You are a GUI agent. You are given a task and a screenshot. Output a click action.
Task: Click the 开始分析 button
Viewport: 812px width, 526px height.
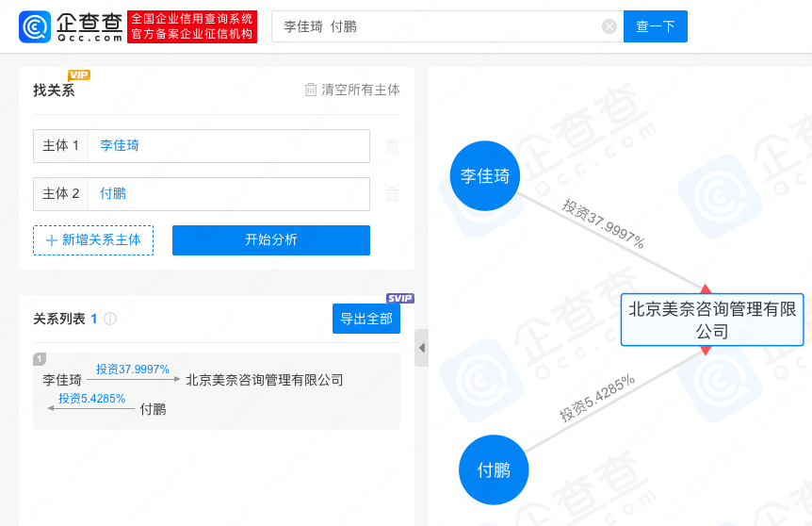point(271,240)
